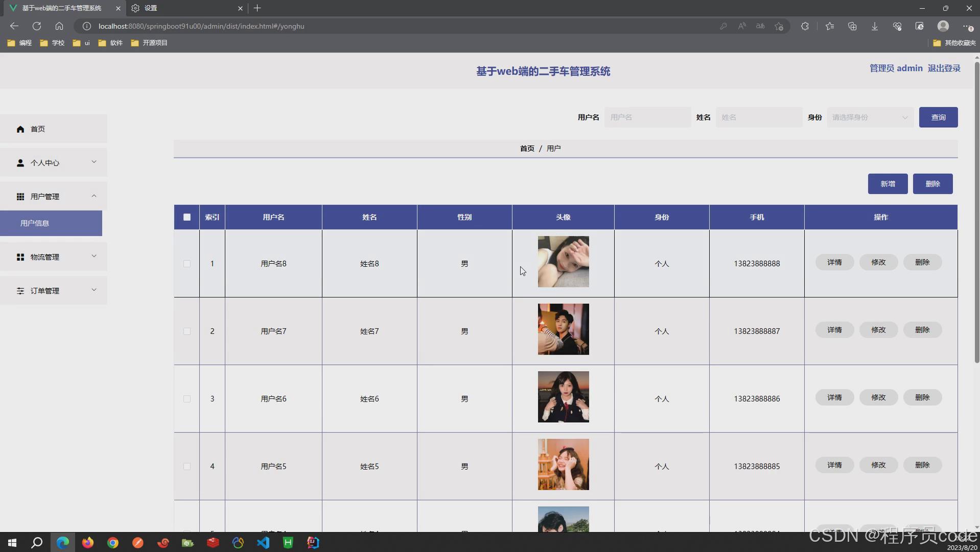Click the 订单管理 icon in sidebar
The image size is (980, 552).
[x=20, y=290]
